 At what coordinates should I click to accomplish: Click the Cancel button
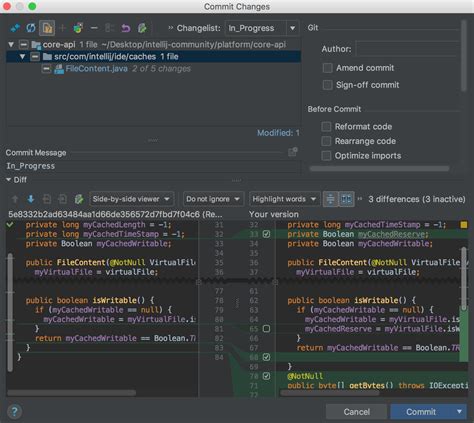356,412
